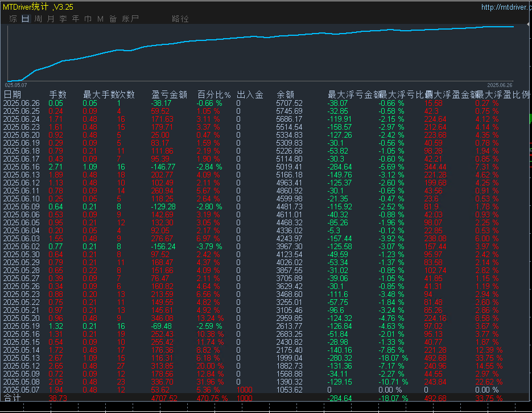Image resolution: width=532 pixels, height=413 pixels.
Task: Click the 手数 column header
Action: (57, 94)
